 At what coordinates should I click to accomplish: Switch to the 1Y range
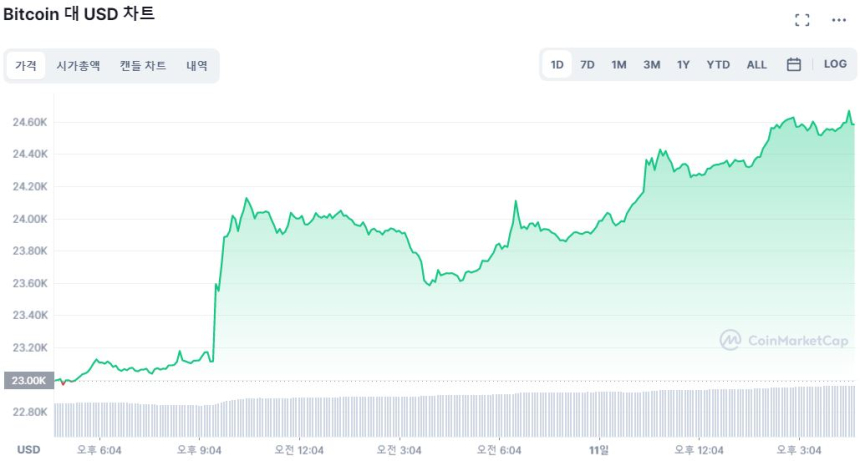[x=683, y=65]
